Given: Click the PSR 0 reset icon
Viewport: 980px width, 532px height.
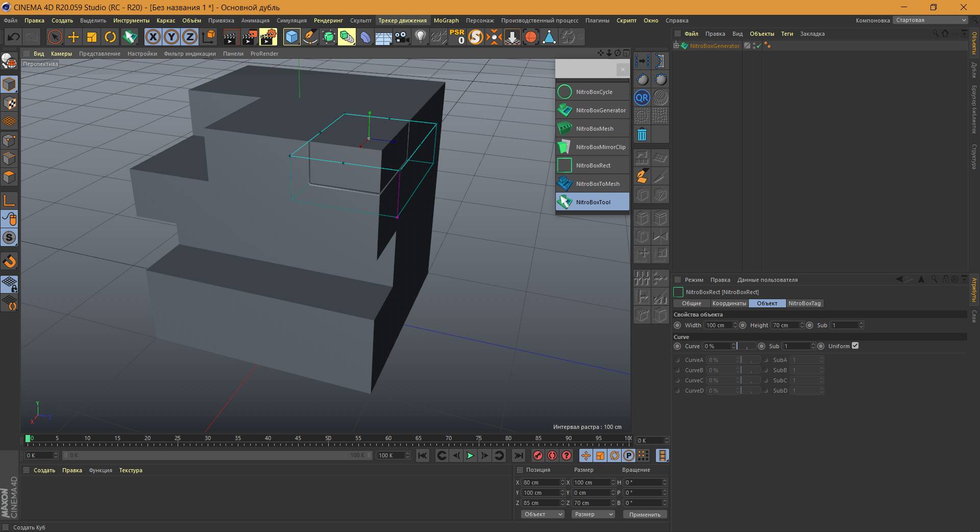Looking at the screenshot, I should (x=457, y=37).
